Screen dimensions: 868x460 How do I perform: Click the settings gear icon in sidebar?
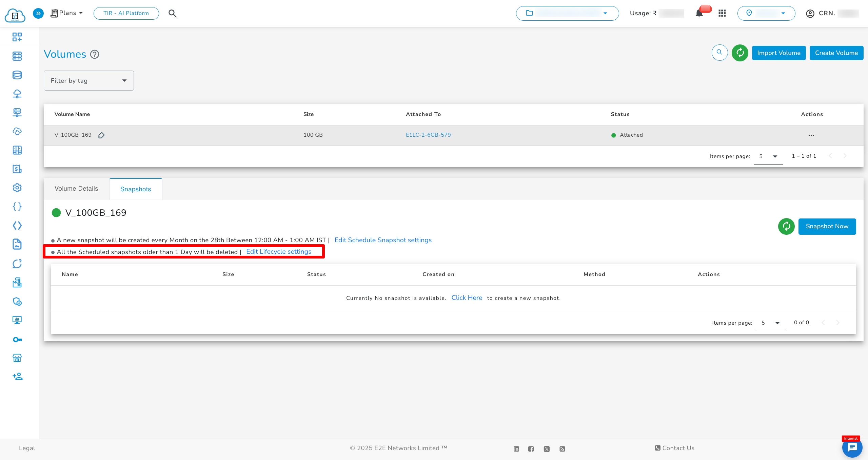17,188
